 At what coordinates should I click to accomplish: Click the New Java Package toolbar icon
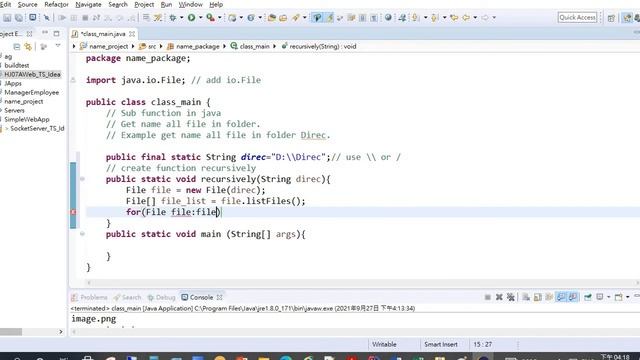(232, 18)
